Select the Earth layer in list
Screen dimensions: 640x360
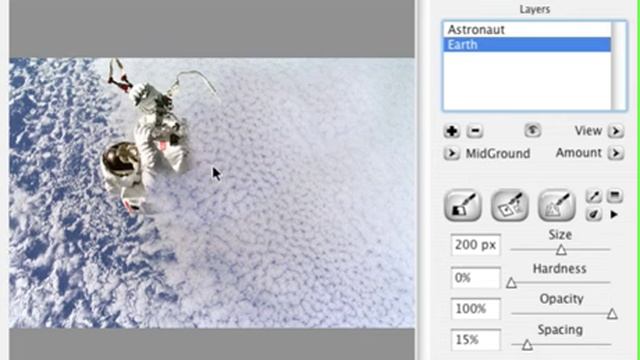527,44
